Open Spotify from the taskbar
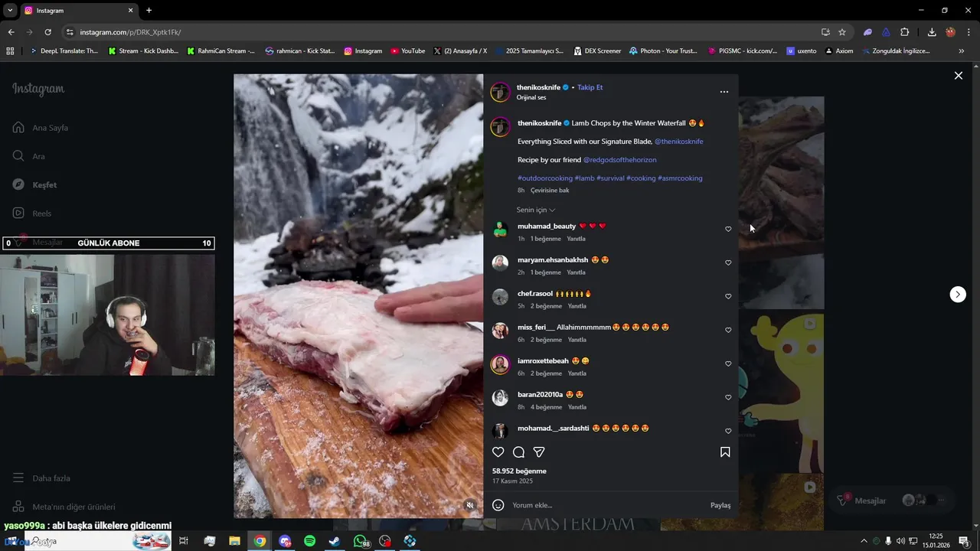The image size is (980, 551). (x=310, y=541)
